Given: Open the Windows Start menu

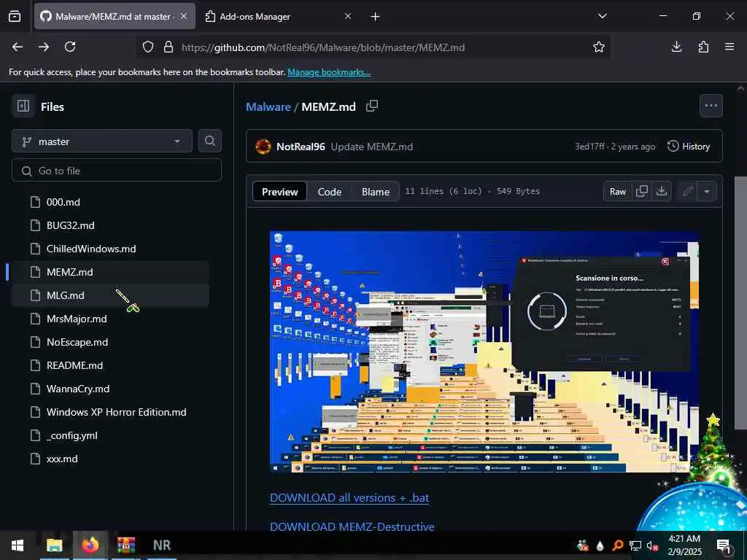Looking at the screenshot, I should 18,545.
